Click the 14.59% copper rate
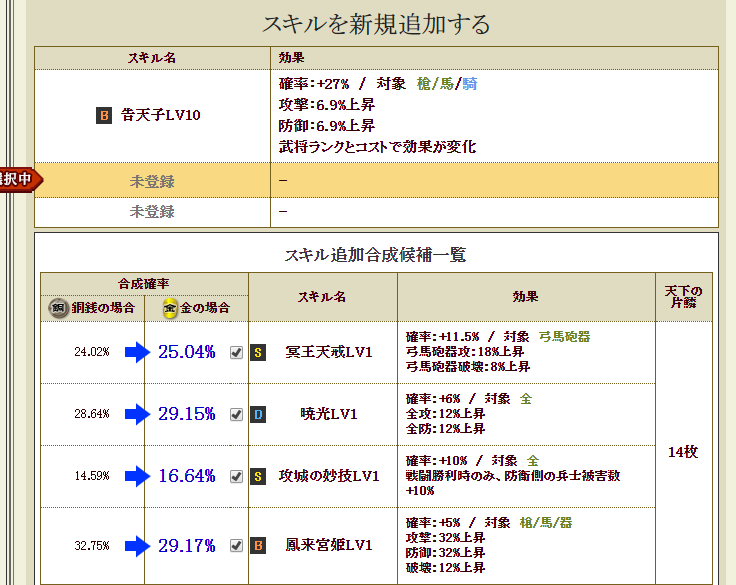 [x=92, y=476]
